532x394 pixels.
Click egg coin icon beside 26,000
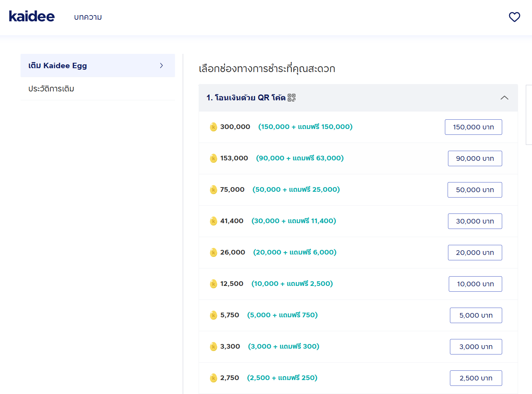click(213, 253)
